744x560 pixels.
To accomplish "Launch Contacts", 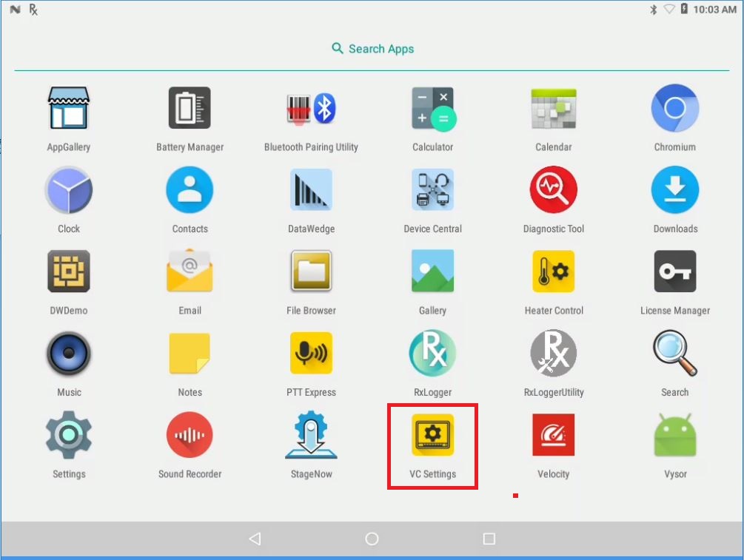I will 190,189.
